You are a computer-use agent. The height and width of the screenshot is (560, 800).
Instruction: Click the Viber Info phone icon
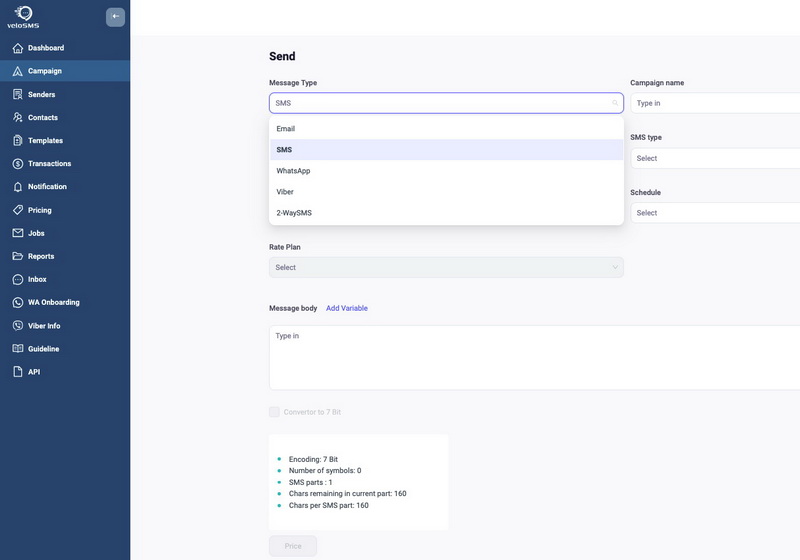click(18, 325)
